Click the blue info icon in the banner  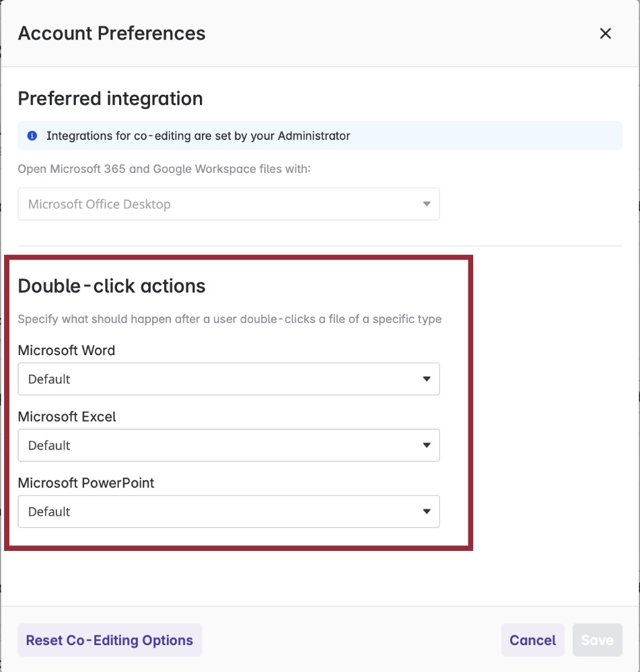point(32,136)
